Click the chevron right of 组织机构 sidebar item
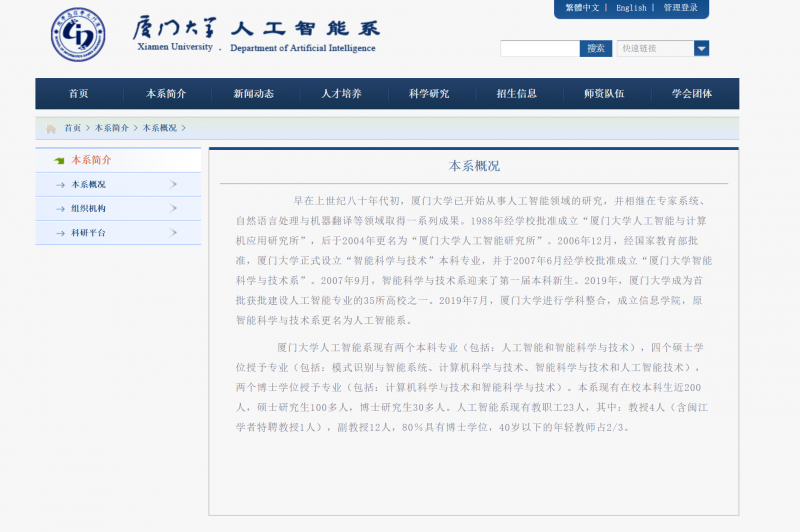This screenshot has height=532, width=800. (x=174, y=208)
